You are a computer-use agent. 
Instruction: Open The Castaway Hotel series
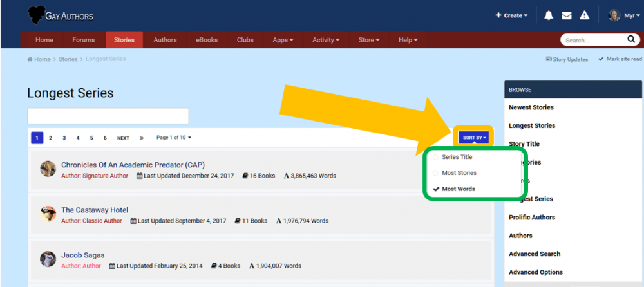pyautogui.click(x=95, y=210)
